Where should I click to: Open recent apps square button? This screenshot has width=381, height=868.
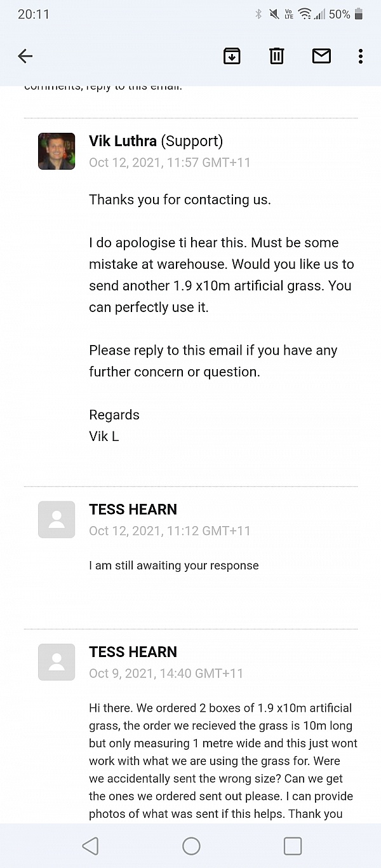292,846
